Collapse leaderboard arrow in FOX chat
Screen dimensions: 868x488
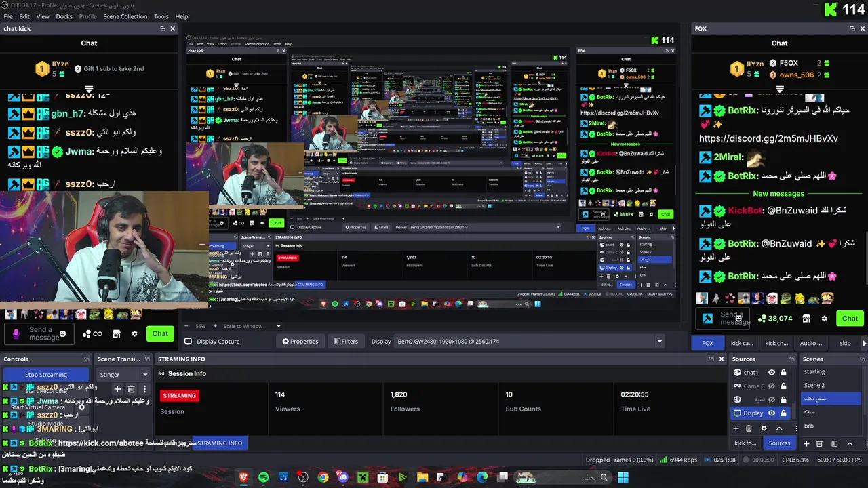pos(779,89)
